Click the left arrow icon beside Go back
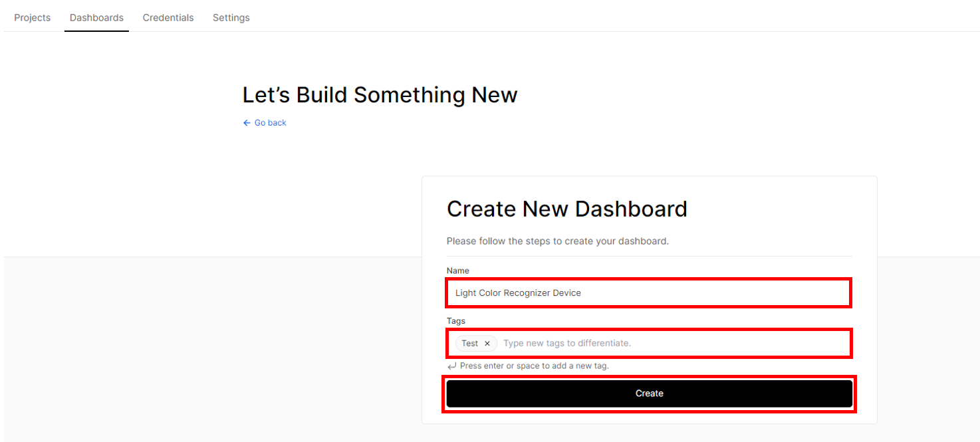 [247, 123]
